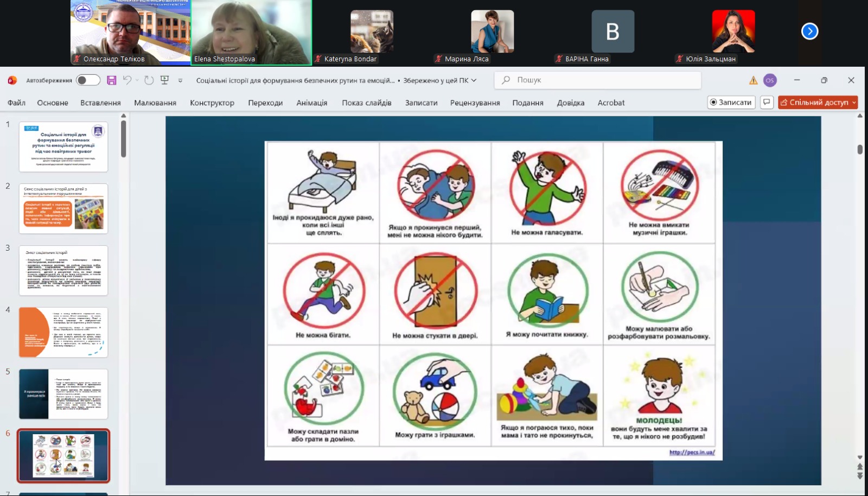This screenshot has height=496, width=868.
Task: Click the Save floppy disk icon
Action: click(x=111, y=80)
